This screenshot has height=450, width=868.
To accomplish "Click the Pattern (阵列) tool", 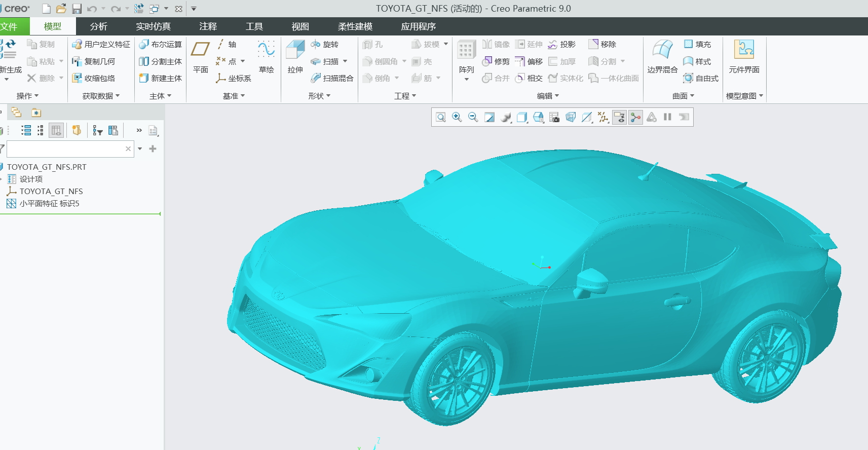I will [466, 57].
